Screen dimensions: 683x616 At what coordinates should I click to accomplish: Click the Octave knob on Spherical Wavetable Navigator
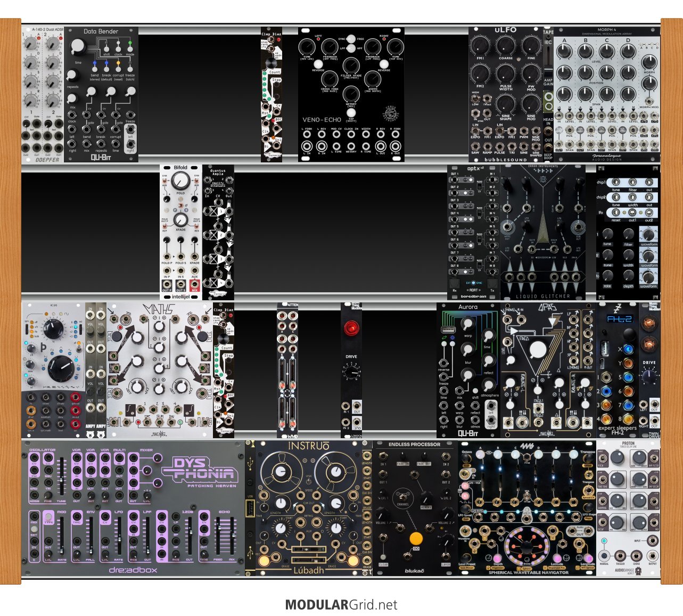point(467,458)
